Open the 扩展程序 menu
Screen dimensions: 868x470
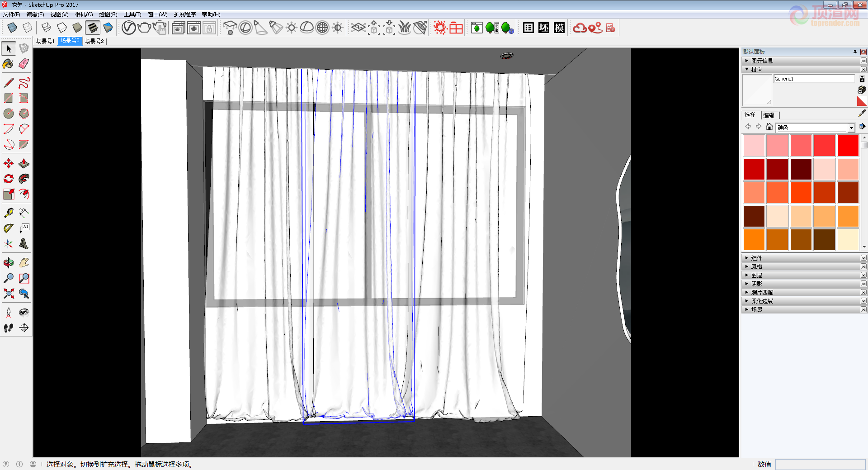tap(184, 14)
